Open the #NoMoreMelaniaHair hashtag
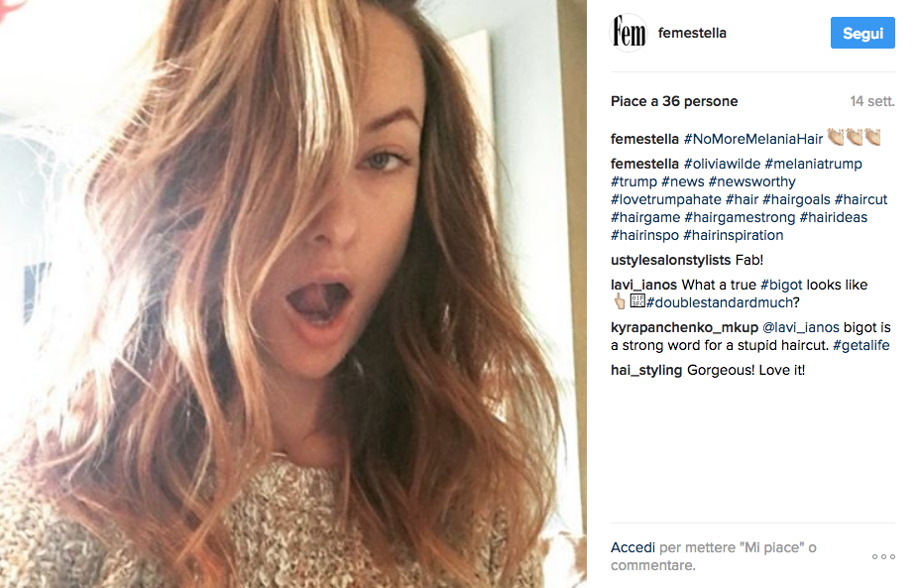Screen dimensions: 919x588 click(x=753, y=139)
